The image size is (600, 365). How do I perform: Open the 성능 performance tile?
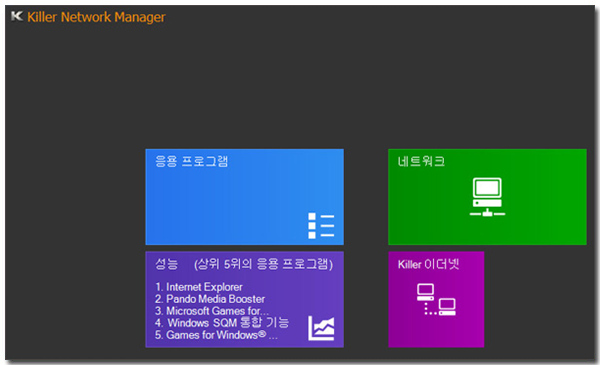tap(245, 299)
